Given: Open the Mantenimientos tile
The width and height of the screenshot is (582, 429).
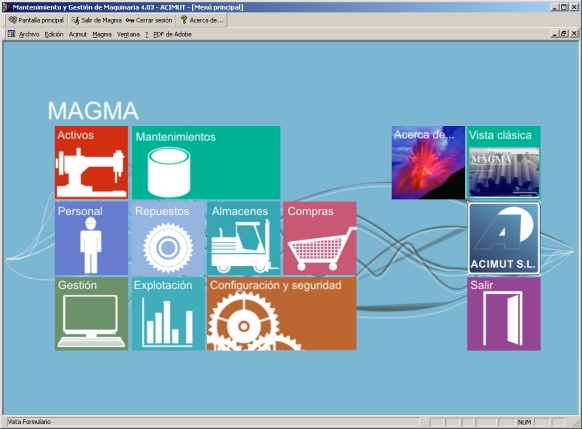Looking at the screenshot, I should (x=206, y=163).
